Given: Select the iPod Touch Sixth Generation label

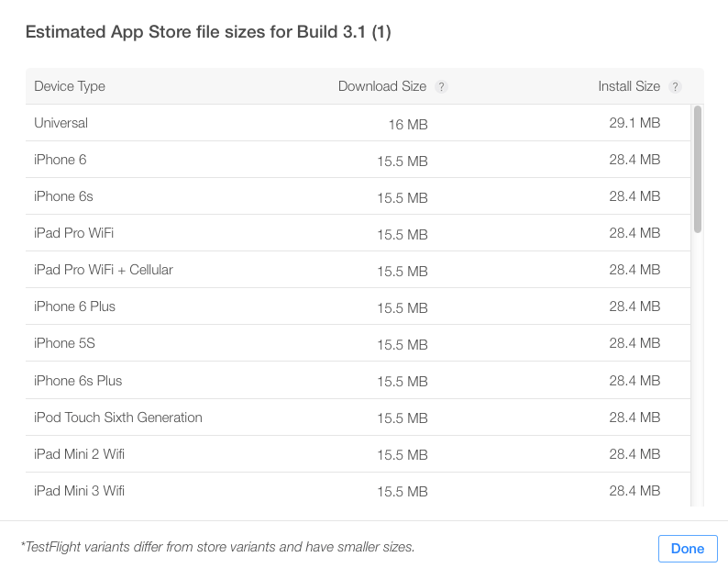Looking at the screenshot, I should click(118, 418).
